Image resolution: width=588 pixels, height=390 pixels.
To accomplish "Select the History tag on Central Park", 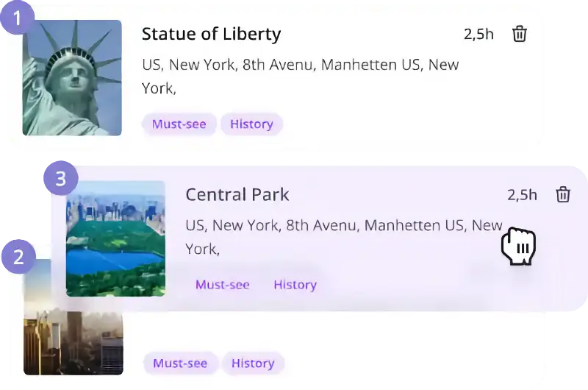I will (295, 285).
